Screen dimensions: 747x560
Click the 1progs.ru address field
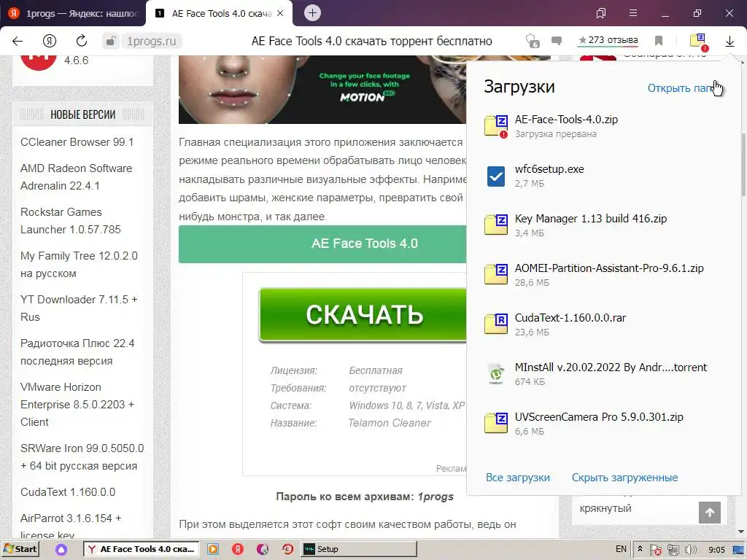click(x=152, y=42)
